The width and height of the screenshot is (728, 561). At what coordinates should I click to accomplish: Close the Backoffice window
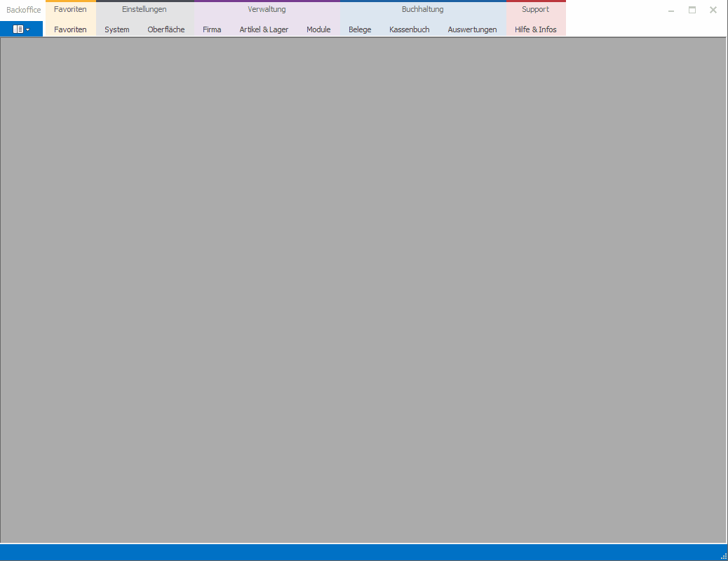(713, 10)
